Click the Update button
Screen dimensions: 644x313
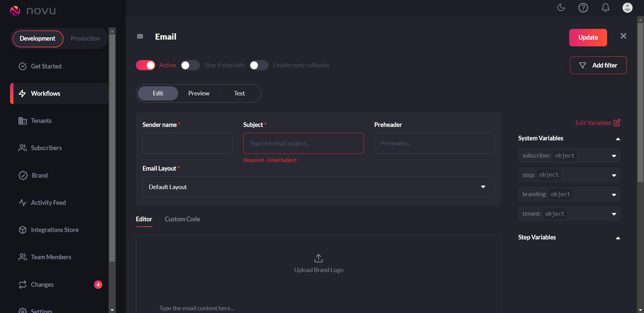coord(588,37)
